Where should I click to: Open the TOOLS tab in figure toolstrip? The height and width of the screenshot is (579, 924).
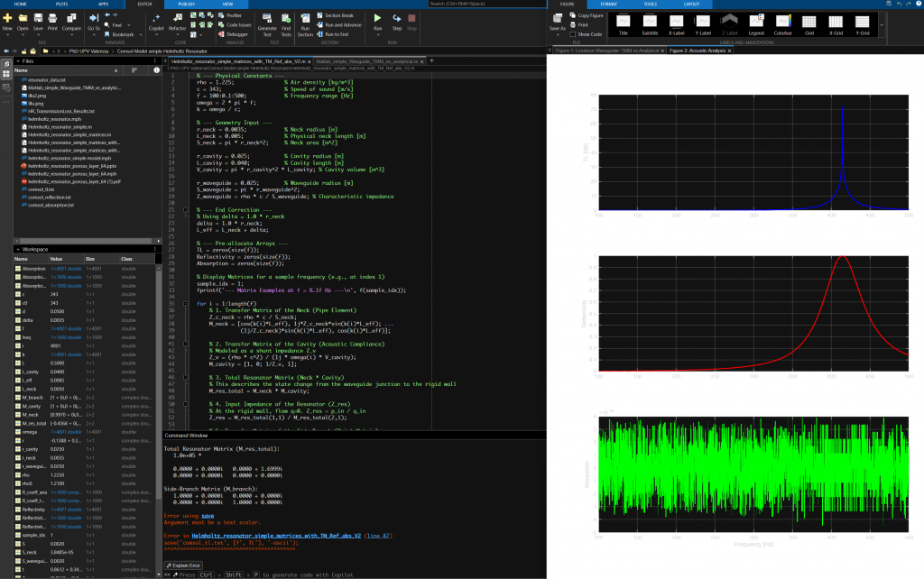pyautogui.click(x=650, y=4)
